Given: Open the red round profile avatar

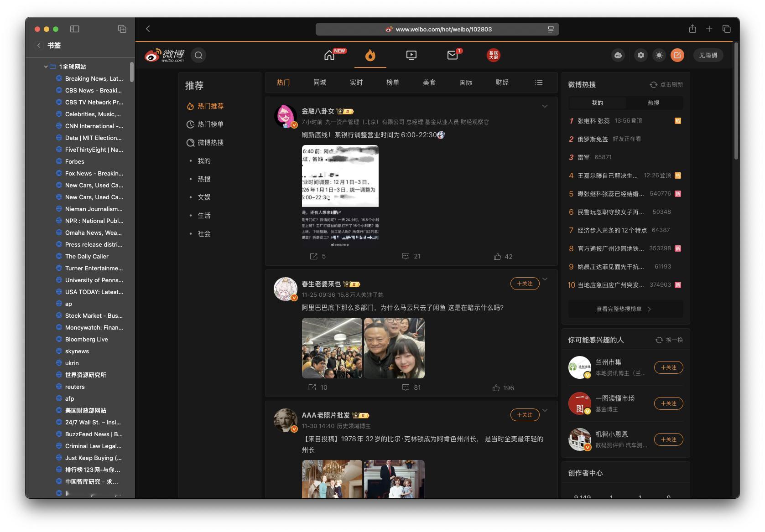Looking at the screenshot, I should [x=493, y=55].
